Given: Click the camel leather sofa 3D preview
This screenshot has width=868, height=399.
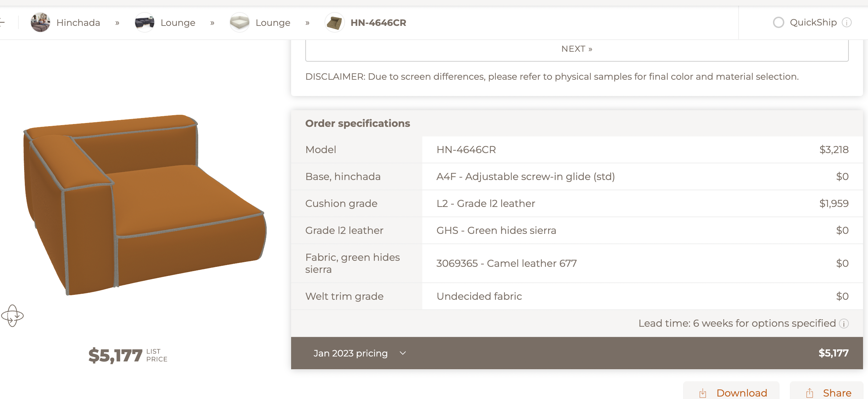Looking at the screenshot, I should tap(145, 205).
